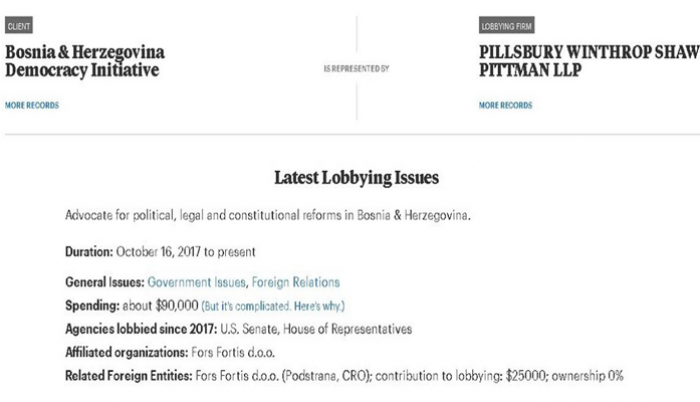Open the Foreign Relations issue link
Image resolution: width=700 pixels, height=402 pixels.
point(295,283)
